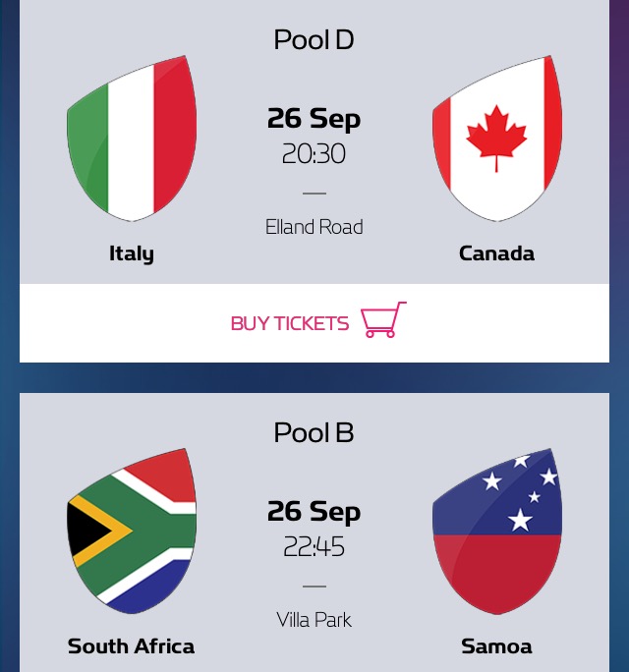Image resolution: width=629 pixels, height=672 pixels.
Task: Select the Samoa team name
Action: tap(497, 646)
